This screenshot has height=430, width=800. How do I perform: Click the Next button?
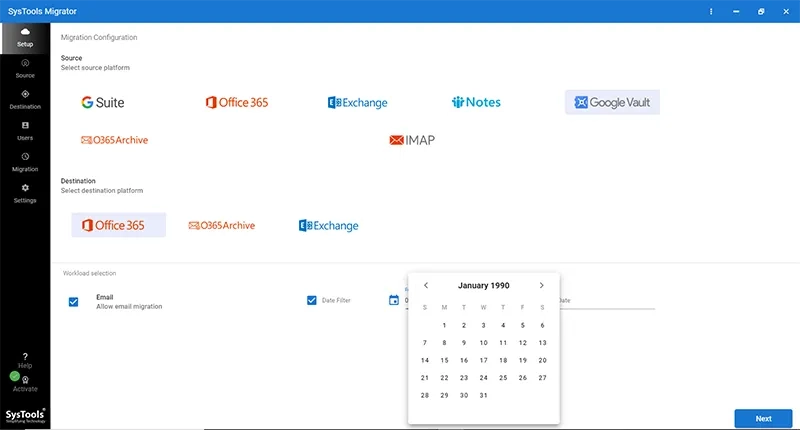pos(763,418)
